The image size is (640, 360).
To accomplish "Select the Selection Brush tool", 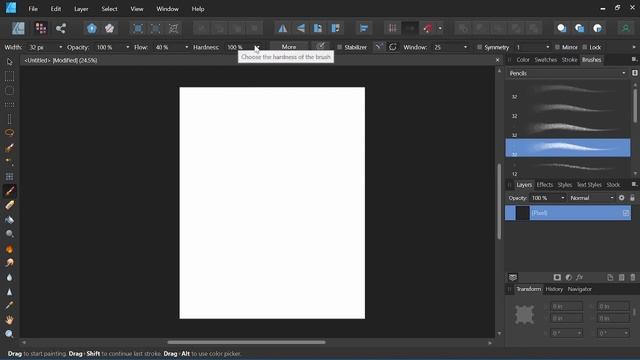I will coord(9,147).
